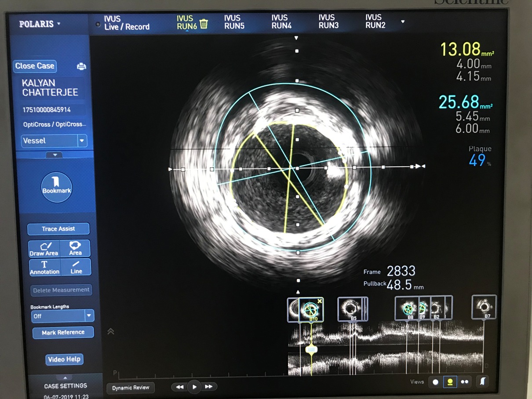The height and width of the screenshot is (399, 532).
Task: Choose the text Annotation tool
Action: tap(44, 267)
